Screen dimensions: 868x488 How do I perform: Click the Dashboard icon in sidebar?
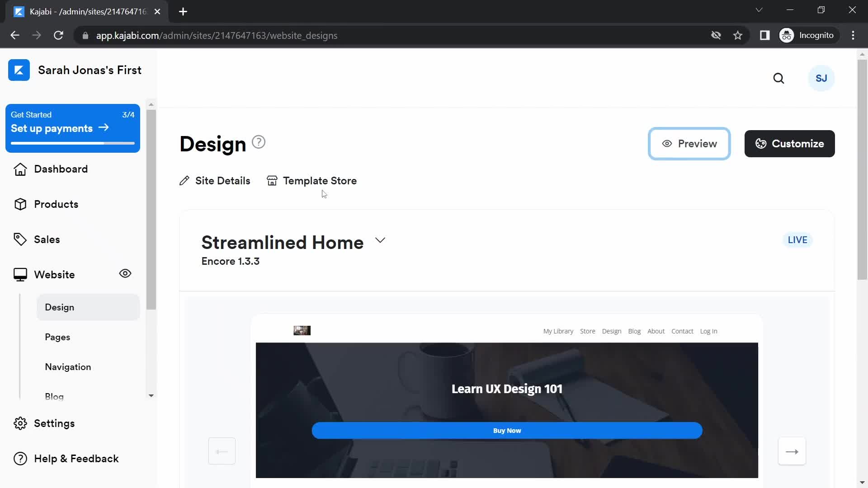coord(20,169)
